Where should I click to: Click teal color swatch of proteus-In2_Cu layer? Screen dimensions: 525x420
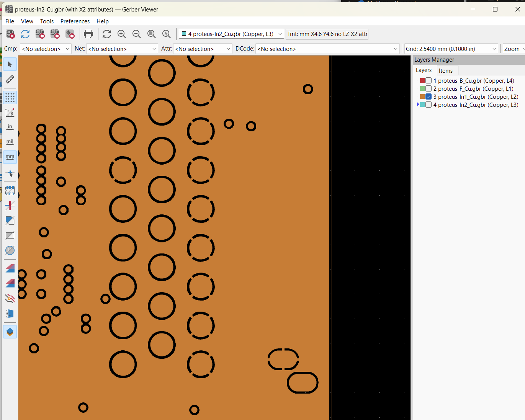pos(422,105)
